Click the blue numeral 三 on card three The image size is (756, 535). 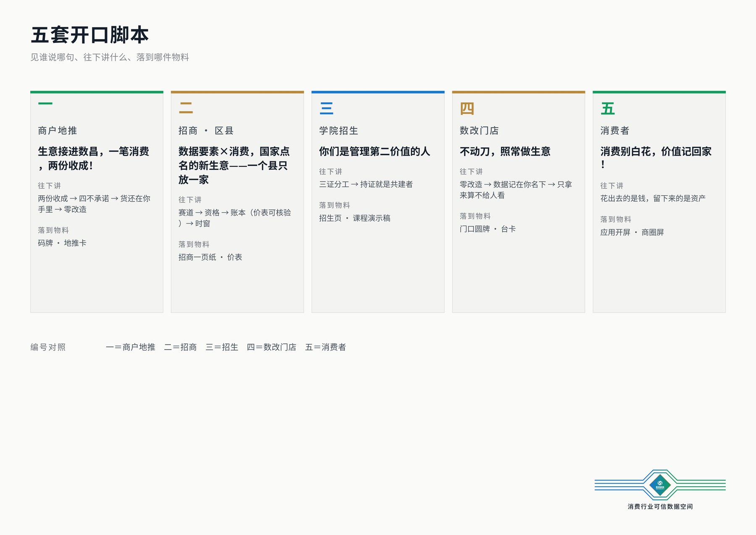[326, 108]
